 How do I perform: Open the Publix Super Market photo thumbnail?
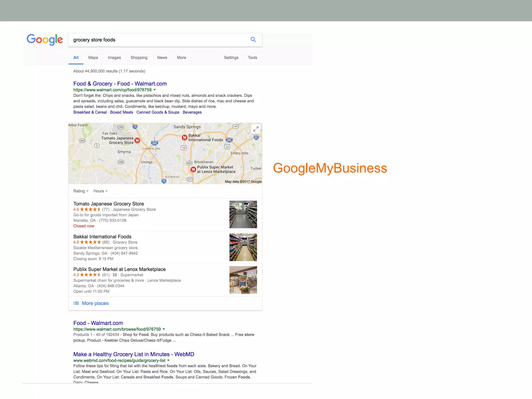pos(243,280)
